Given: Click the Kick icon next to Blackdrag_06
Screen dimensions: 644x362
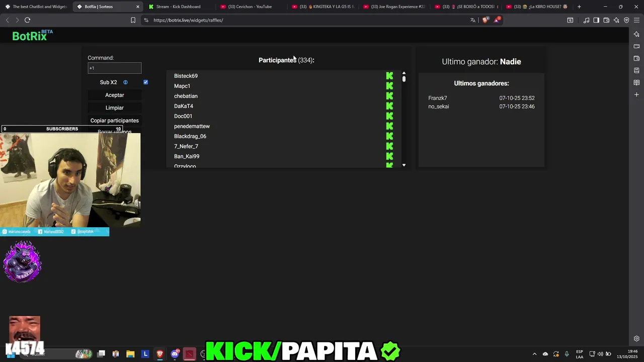Looking at the screenshot, I should pos(389,136).
